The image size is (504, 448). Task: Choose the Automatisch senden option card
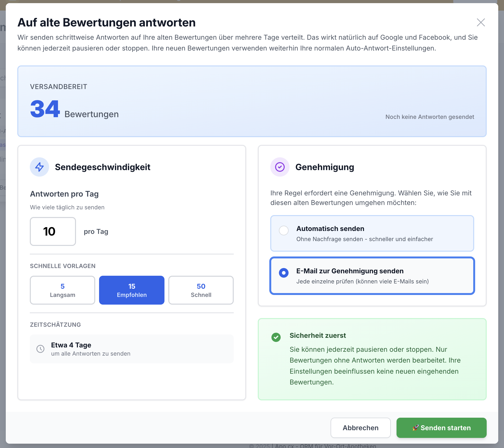372,233
